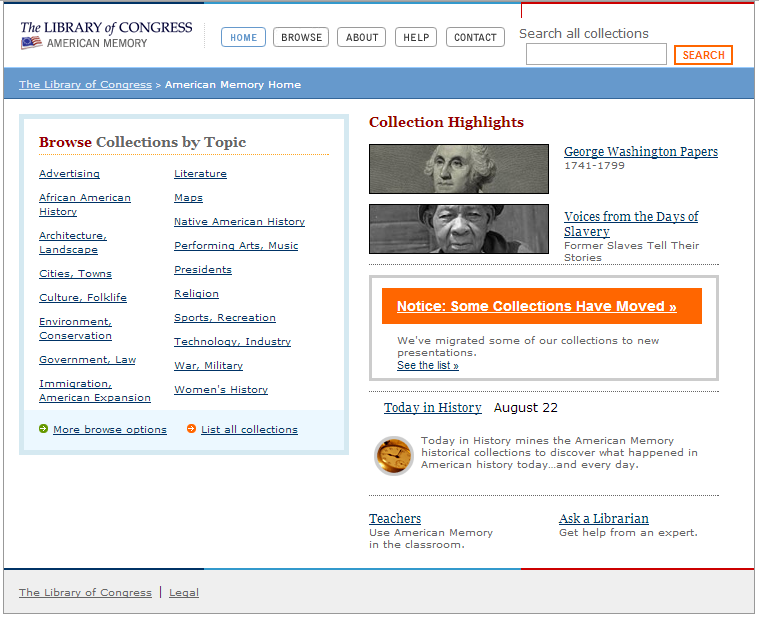The height and width of the screenshot is (618, 759).
Task: Open Culture, Folklife collections
Action: (x=83, y=298)
